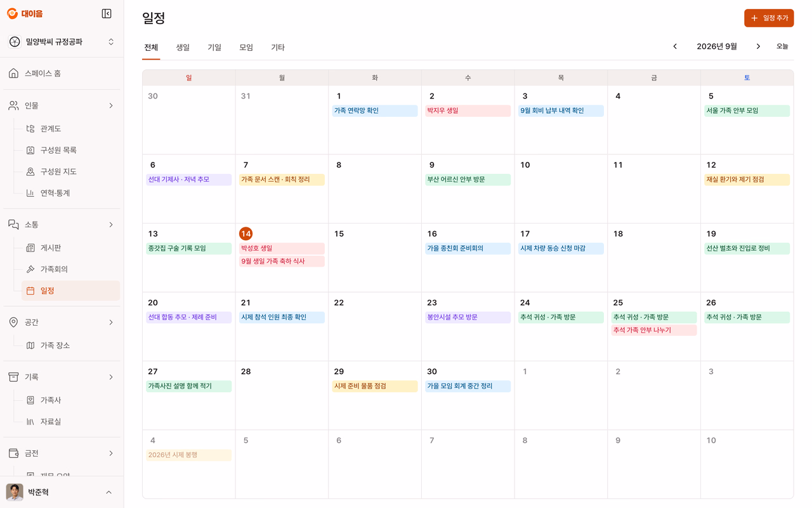Open the 시제 준비 물품 점검 event
812x508 pixels.
point(375,386)
